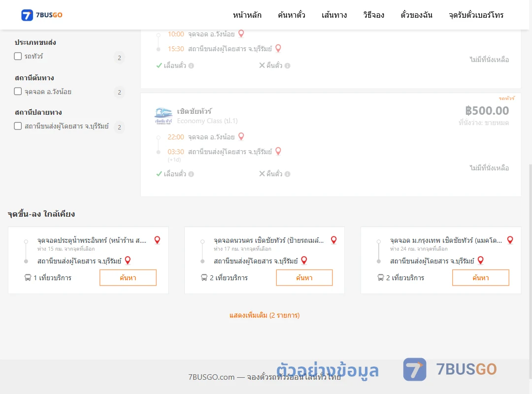Screen dimensions: 532x394
Task: Click ประเภทขนส่ง filter heading
Action: point(35,42)
